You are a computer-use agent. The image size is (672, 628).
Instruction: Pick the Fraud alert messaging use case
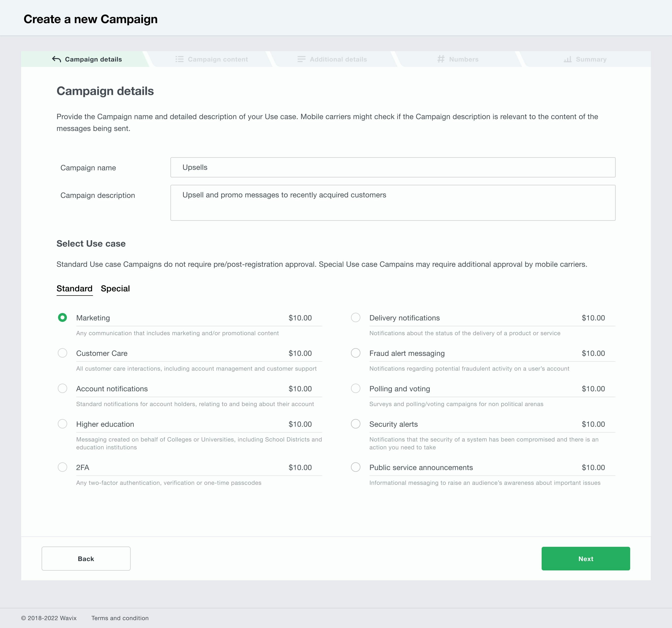(x=355, y=353)
